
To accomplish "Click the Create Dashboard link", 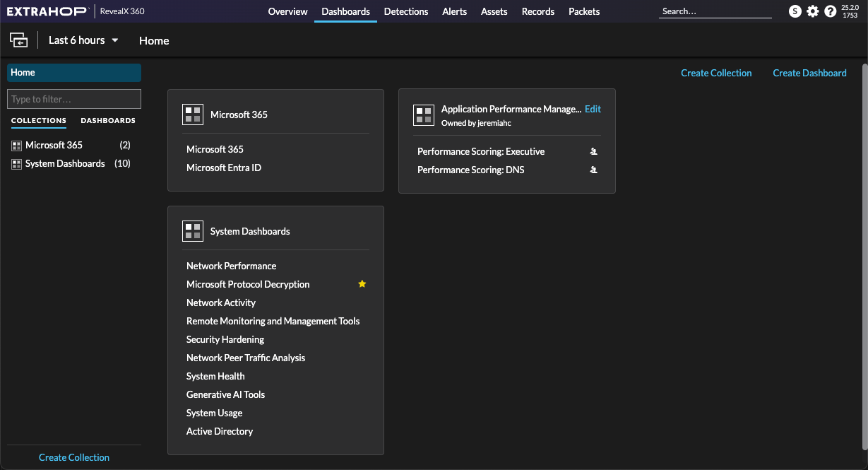I will point(809,73).
